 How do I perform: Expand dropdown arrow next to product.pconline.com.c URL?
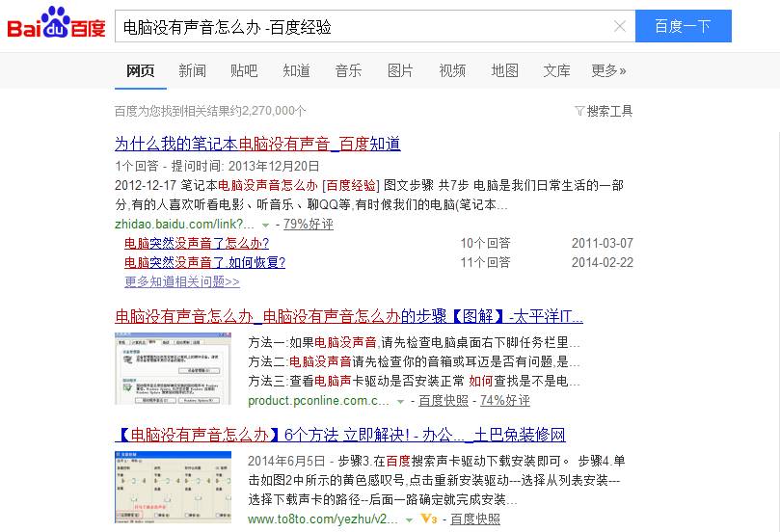click(x=400, y=401)
